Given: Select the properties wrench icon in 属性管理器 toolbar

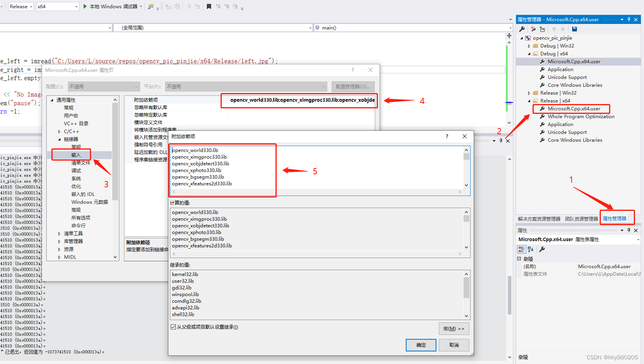Looking at the screenshot, I should 522,29.
